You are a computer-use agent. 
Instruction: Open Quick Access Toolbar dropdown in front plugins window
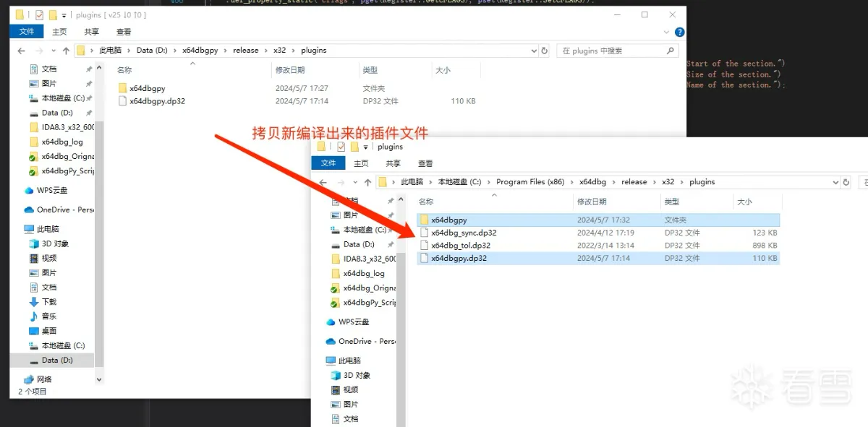pyautogui.click(x=365, y=147)
